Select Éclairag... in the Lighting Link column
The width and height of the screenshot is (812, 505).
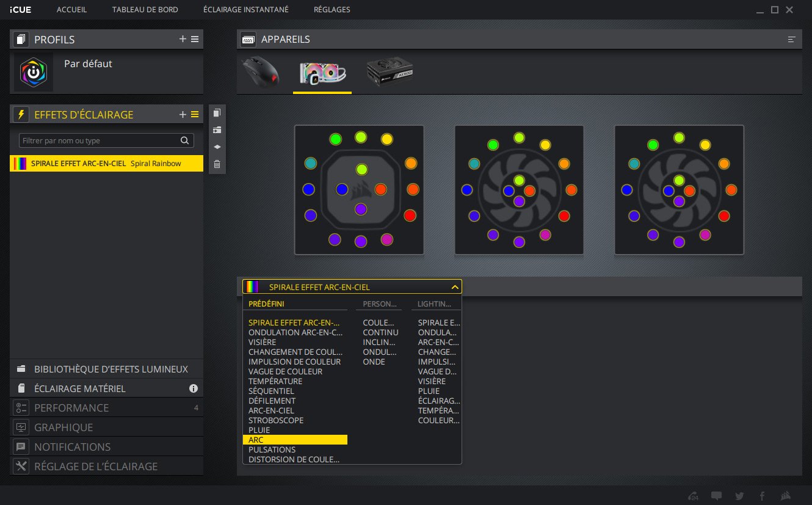[439, 401]
